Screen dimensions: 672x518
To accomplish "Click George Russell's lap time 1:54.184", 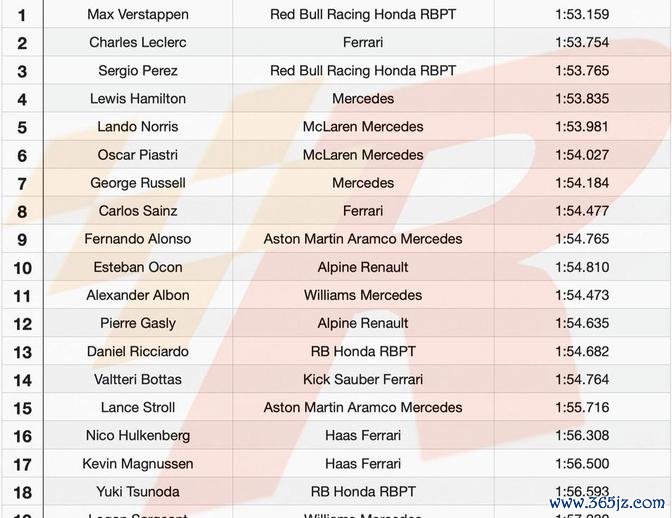I will point(583,183).
